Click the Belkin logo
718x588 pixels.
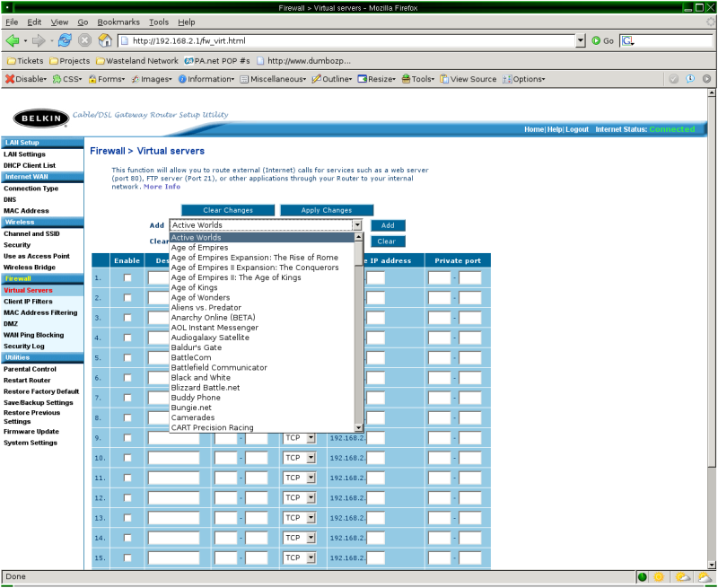[x=41, y=118]
